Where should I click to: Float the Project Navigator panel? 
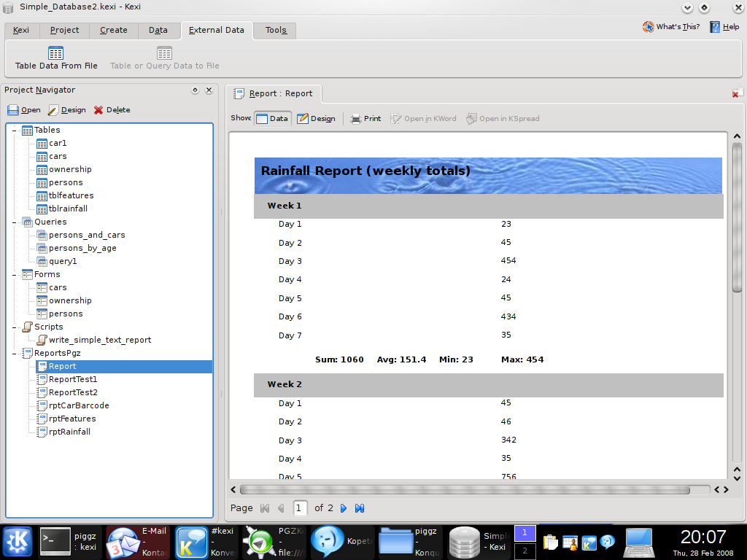pyautogui.click(x=195, y=90)
